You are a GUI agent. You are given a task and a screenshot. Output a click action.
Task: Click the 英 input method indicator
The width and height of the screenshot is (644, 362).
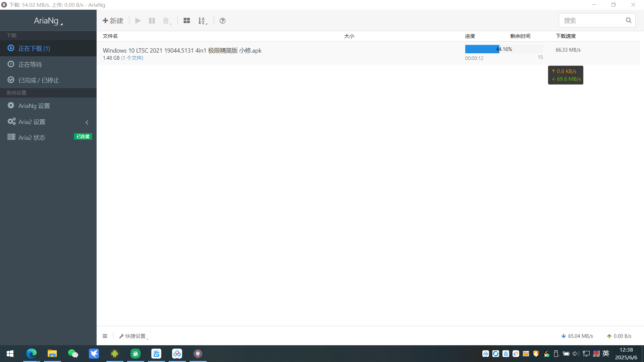(606, 353)
